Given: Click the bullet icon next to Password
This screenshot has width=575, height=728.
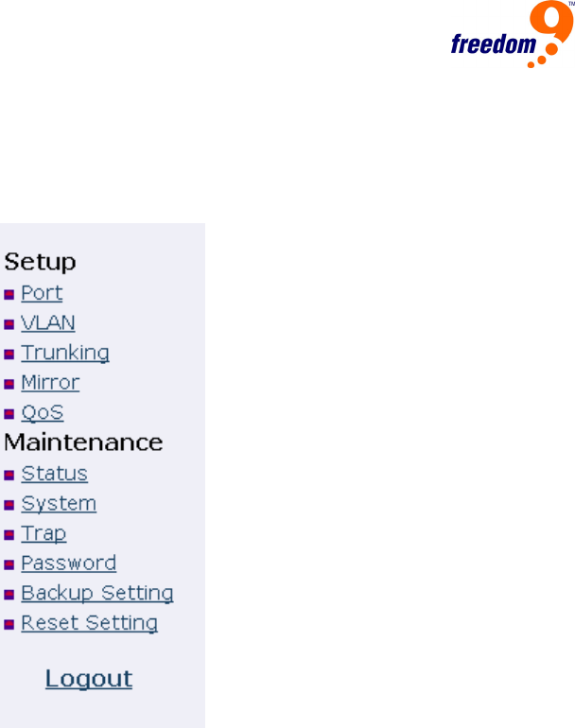Looking at the screenshot, I should coord(9,564).
